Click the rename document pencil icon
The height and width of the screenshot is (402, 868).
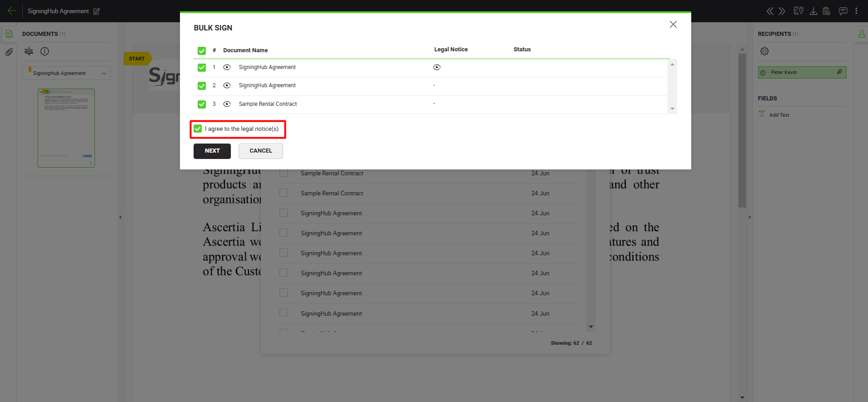pyautogui.click(x=96, y=11)
